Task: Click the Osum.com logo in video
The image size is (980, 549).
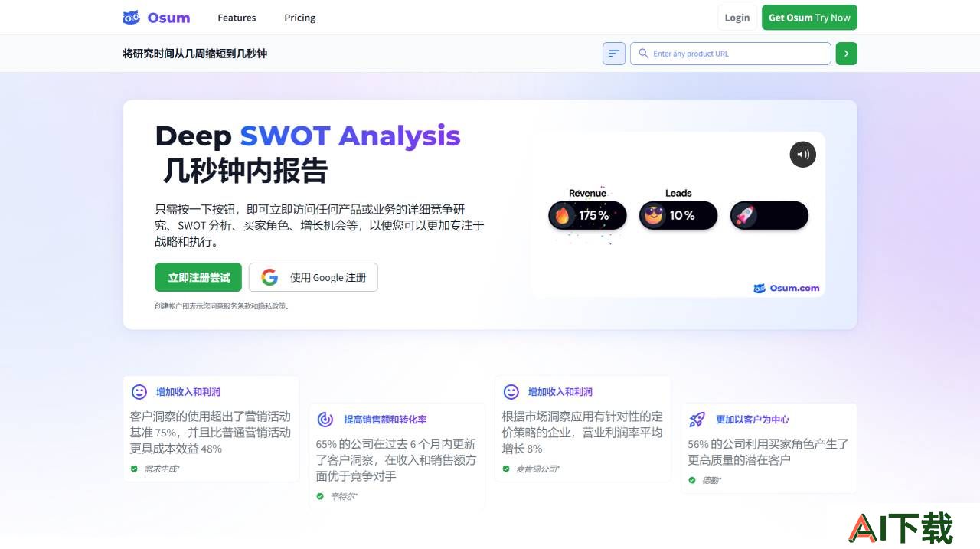Action: click(x=786, y=289)
